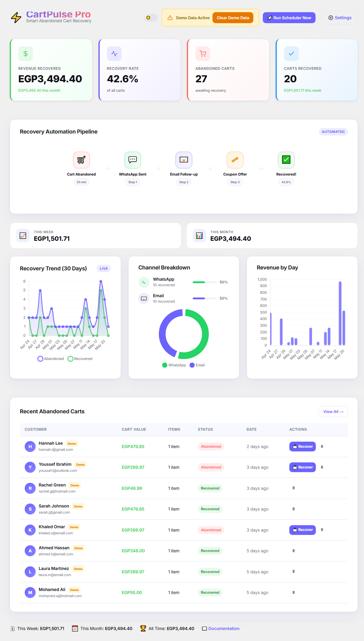364x641 pixels.
Task: Delete Mohamed Ali's cart with trash icon
Action: tap(294, 593)
